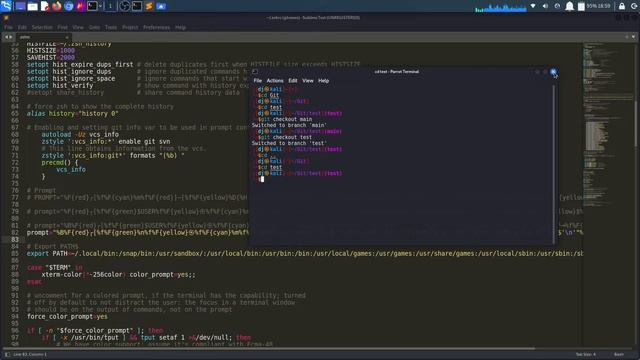
Task: Click Sublime tab navigation left arrow
Action: coord(6,37)
